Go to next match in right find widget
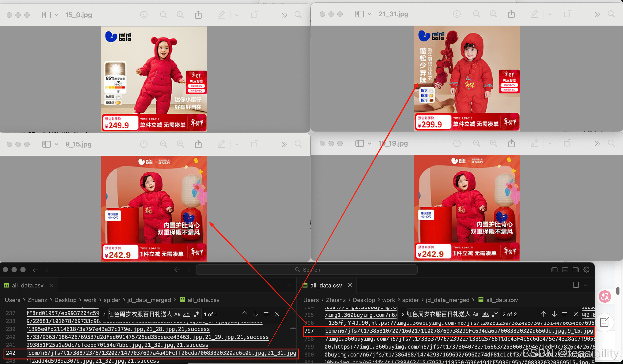 coord(554,314)
